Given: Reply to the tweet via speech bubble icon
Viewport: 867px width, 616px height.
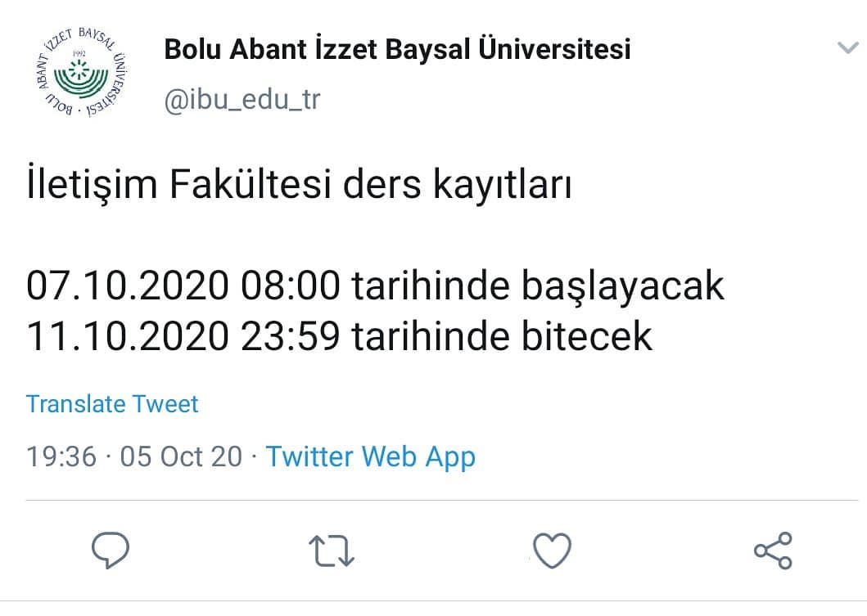Looking at the screenshot, I should click(110, 551).
